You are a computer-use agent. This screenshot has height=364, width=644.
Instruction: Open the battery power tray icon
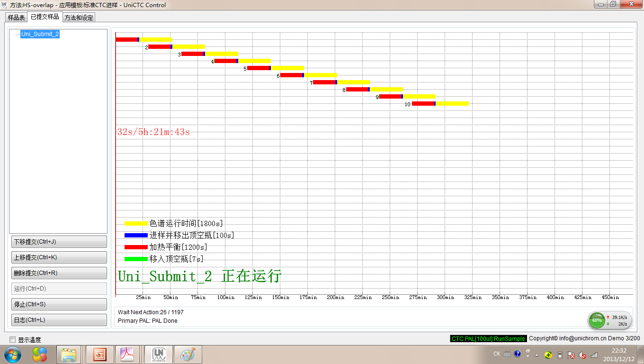click(x=560, y=355)
